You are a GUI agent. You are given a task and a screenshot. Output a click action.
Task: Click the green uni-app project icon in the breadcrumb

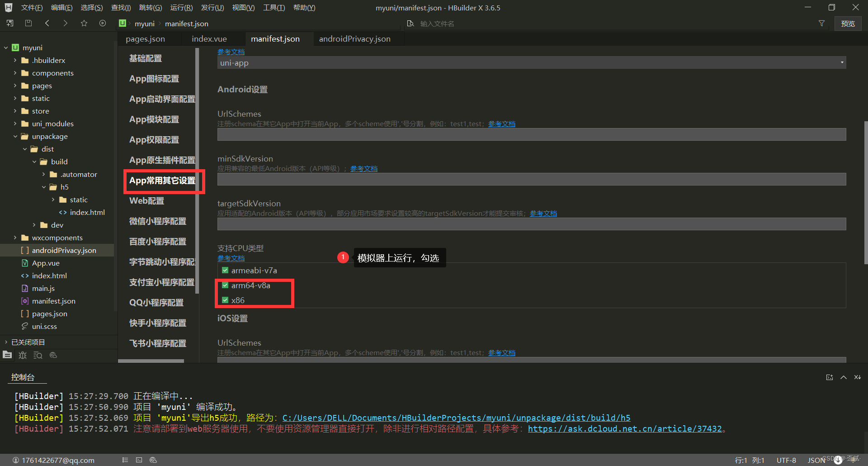click(123, 23)
